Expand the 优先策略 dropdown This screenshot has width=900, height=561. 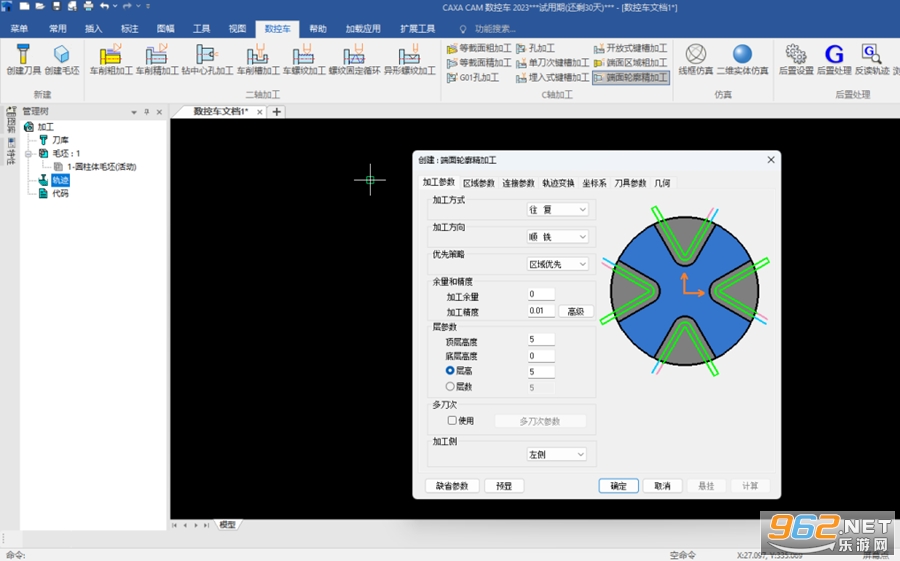pyautogui.click(x=557, y=264)
